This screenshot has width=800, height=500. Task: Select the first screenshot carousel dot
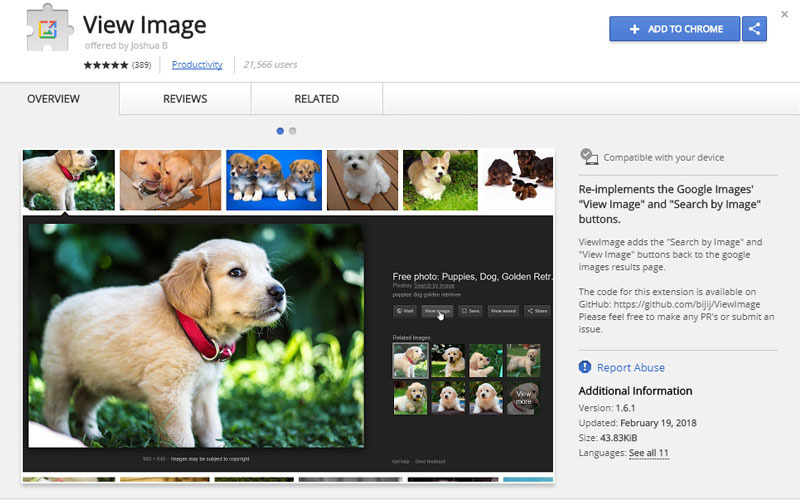[x=280, y=131]
